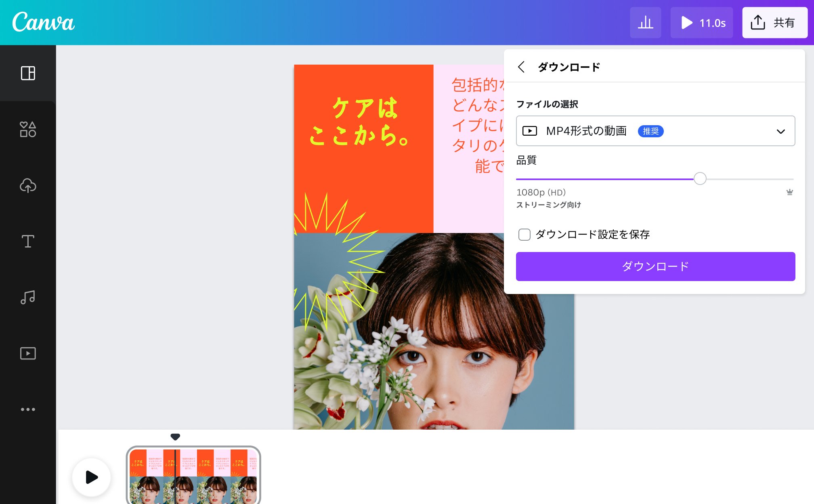
Task: Adjust the 品質 quality slider handle
Action: 701,178
